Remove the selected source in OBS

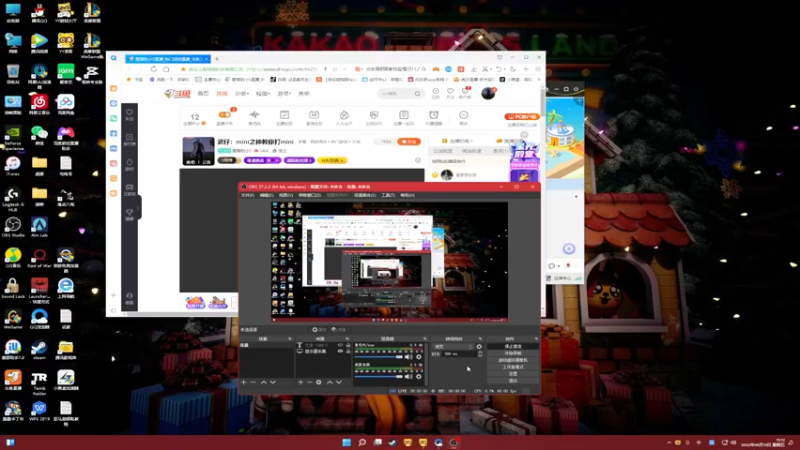pyautogui.click(x=309, y=382)
